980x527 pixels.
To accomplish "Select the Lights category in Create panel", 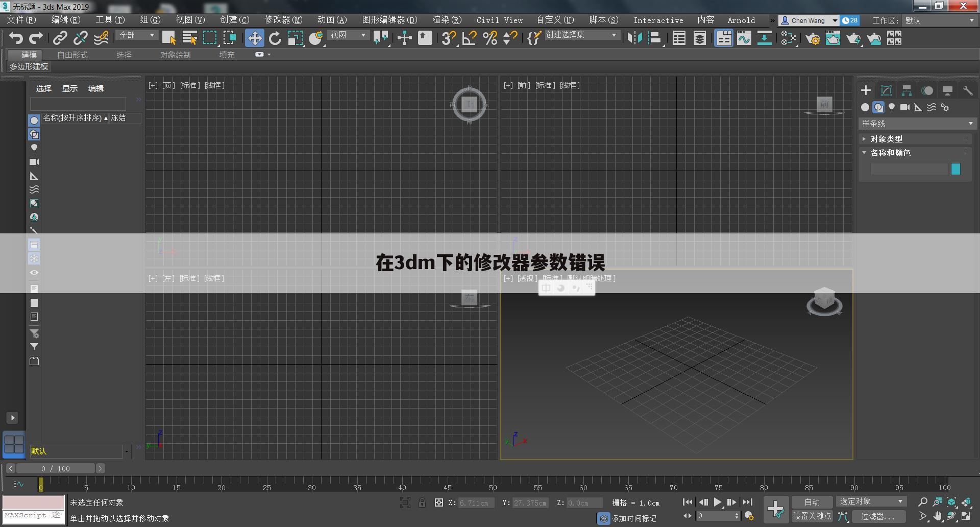I will click(x=892, y=107).
